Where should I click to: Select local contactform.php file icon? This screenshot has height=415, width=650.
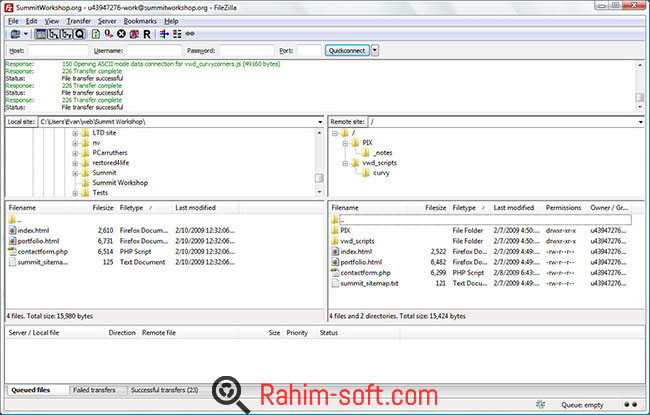tap(12, 252)
